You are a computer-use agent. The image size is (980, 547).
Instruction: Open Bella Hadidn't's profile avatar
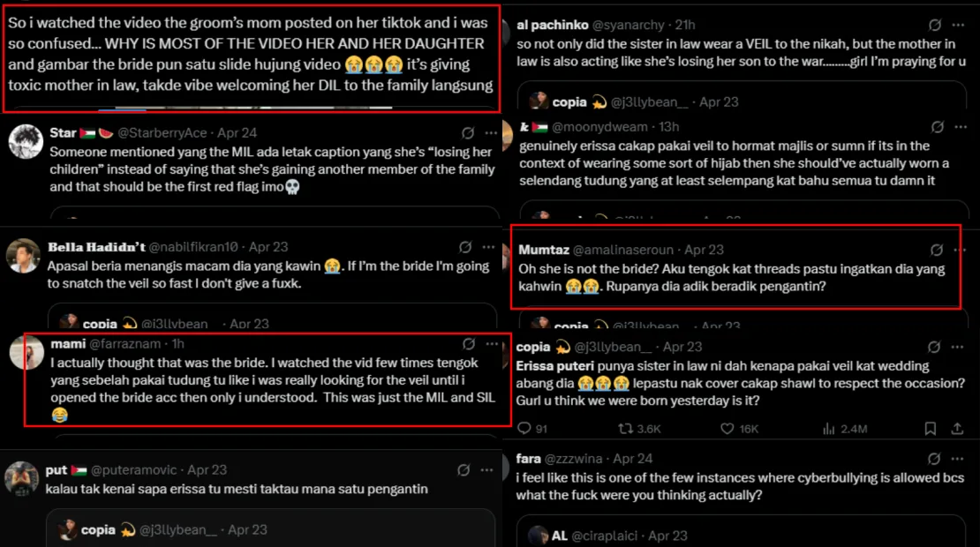(24, 255)
